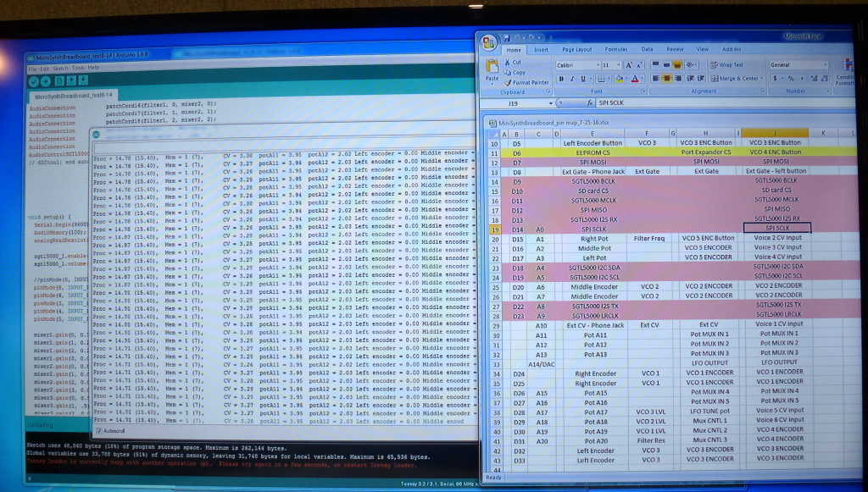The image size is (868, 492).
Task: Select the yellow EEPROM CS cell
Action: click(x=591, y=152)
